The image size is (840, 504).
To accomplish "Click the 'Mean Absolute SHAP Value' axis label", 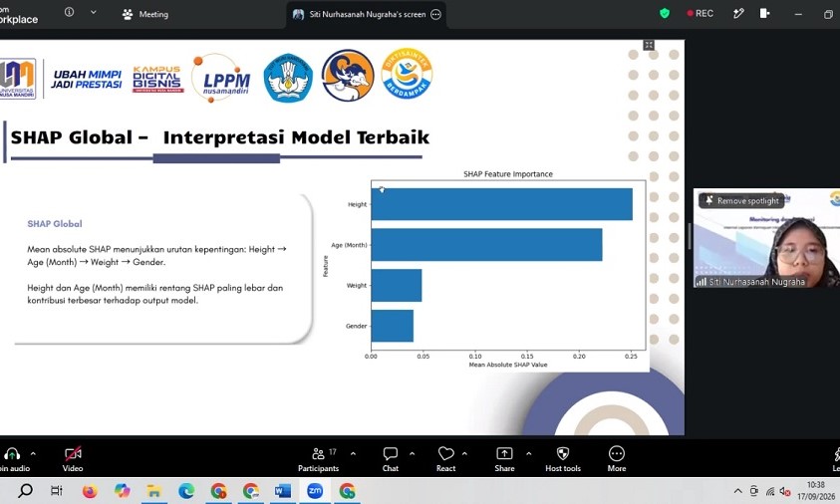I will (x=508, y=365).
